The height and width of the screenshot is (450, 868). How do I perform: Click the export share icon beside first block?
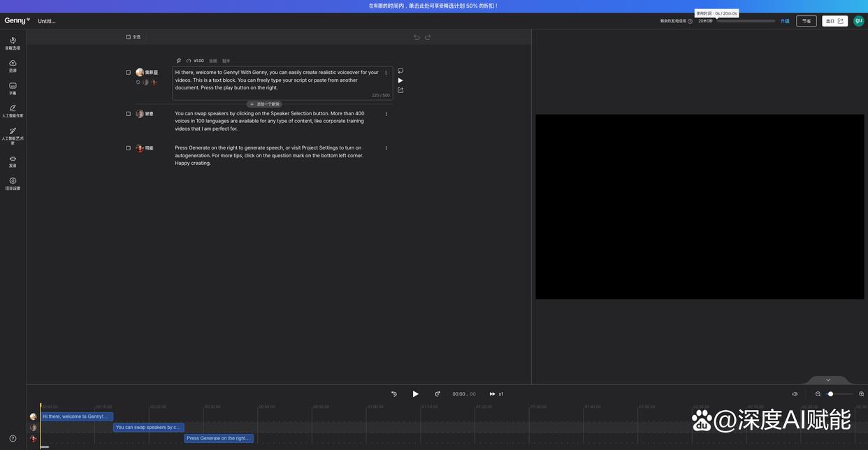point(400,90)
